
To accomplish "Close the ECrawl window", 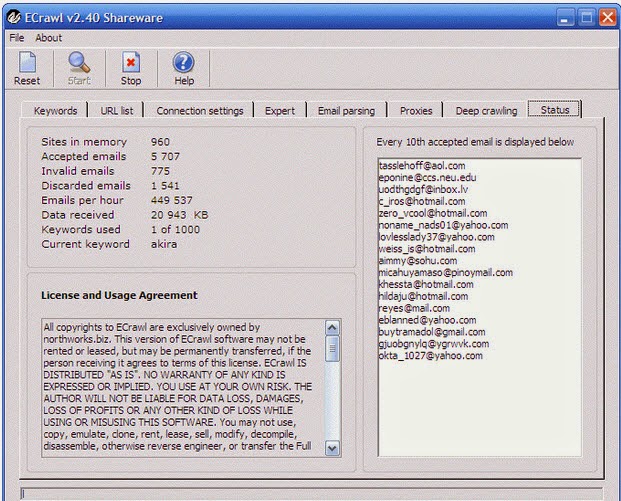I will point(608,18).
